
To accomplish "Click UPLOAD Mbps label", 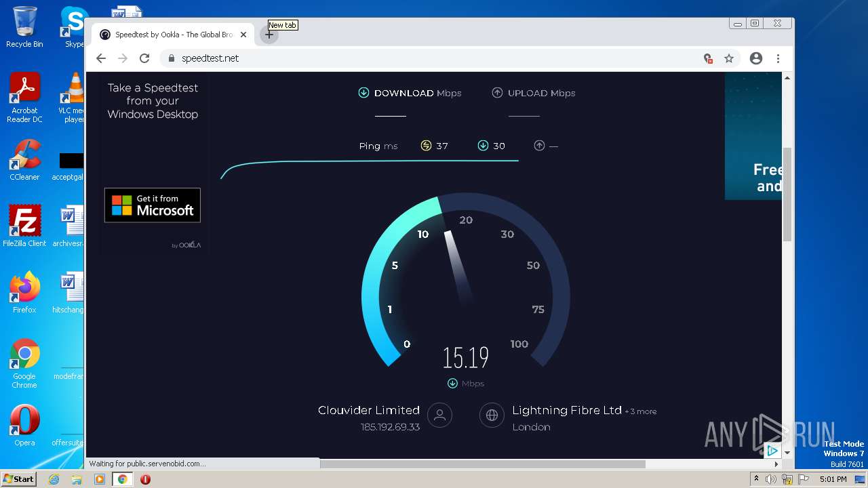I will tap(542, 93).
